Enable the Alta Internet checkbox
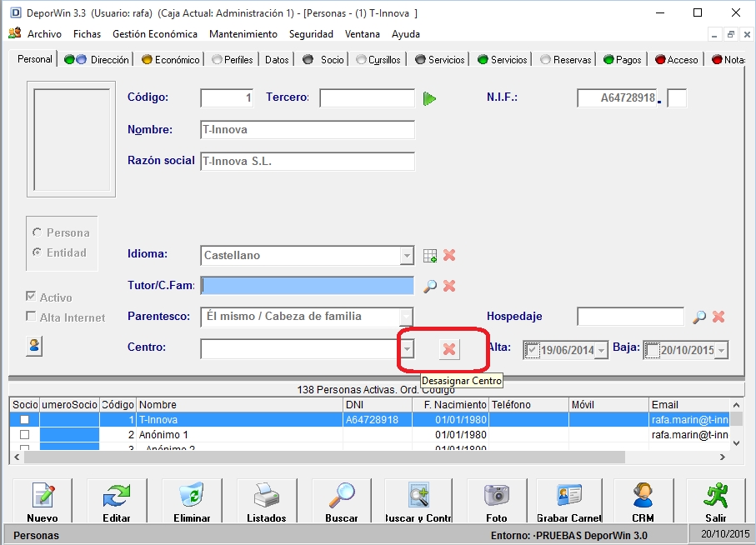The height and width of the screenshot is (545, 756). (31, 316)
